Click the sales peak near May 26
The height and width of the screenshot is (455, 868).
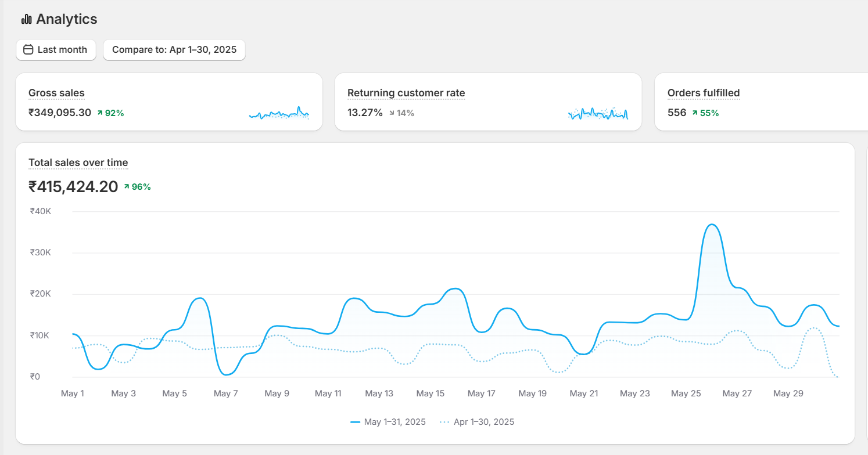(x=712, y=225)
